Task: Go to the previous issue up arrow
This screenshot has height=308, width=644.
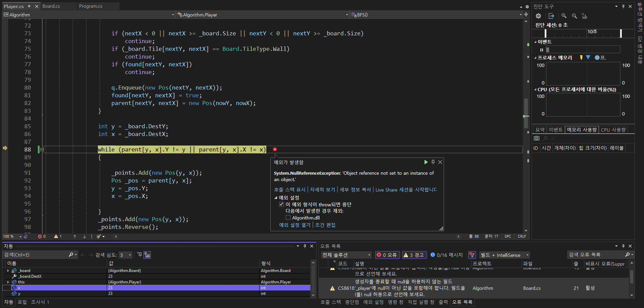Action: pyautogui.click(x=75, y=236)
